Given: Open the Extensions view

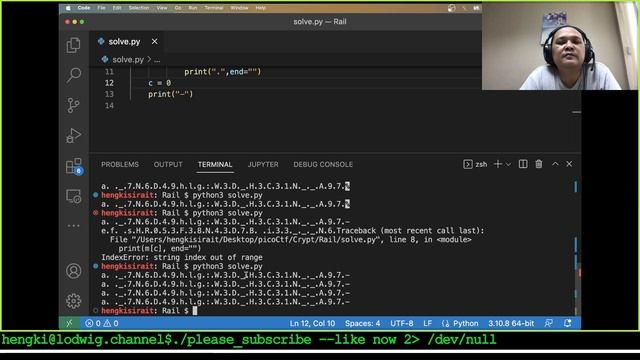Looking at the screenshot, I should click(73, 166).
